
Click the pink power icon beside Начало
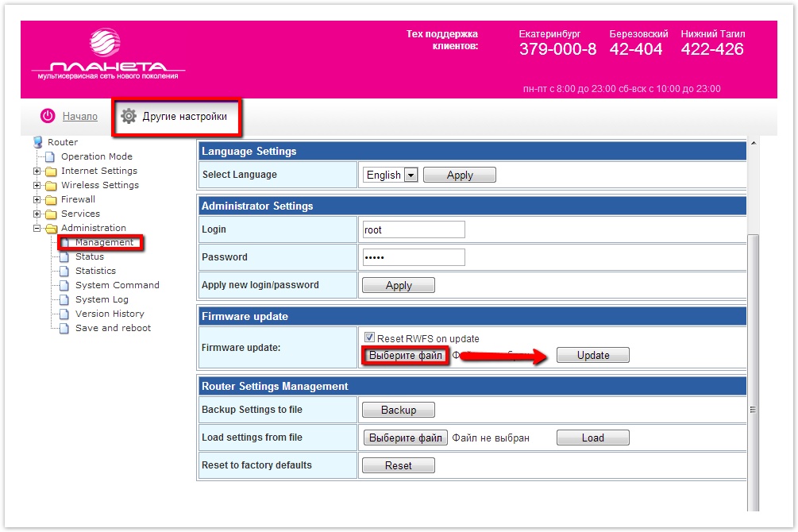(x=48, y=116)
